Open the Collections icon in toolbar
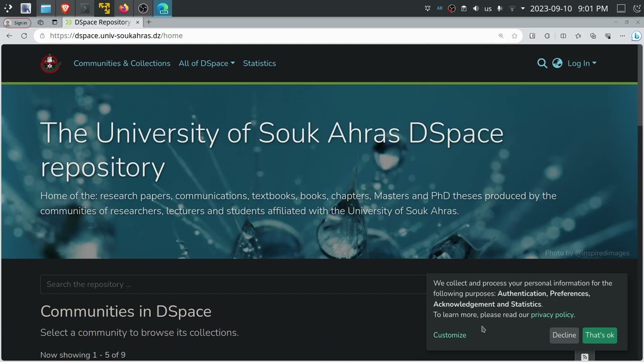This screenshot has height=362, width=644. click(593, 36)
